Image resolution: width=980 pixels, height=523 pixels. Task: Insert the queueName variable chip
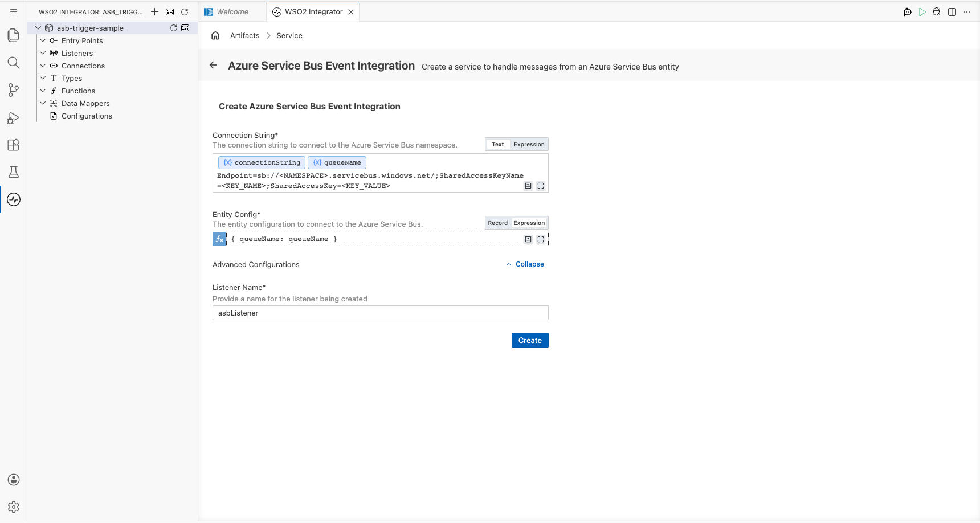click(x=337, y=162)
